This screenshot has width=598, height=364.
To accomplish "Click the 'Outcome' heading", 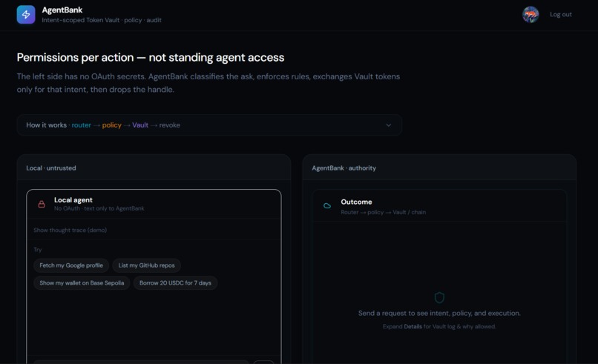I will click(357, 202).
